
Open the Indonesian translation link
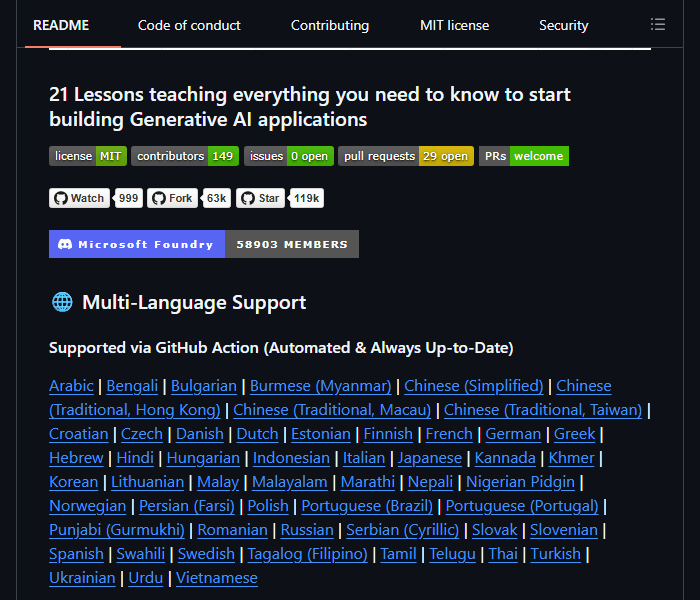pos(291,458)
